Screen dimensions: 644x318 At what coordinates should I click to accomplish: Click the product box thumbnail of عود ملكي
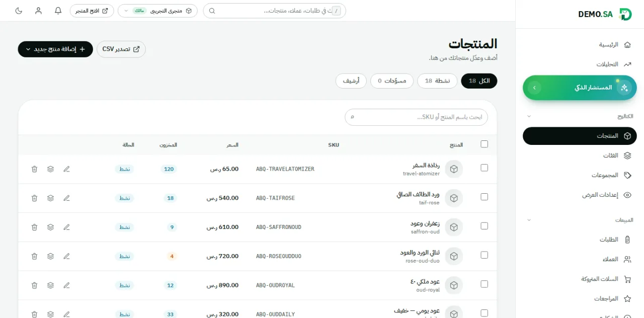(x=454, y=285)
